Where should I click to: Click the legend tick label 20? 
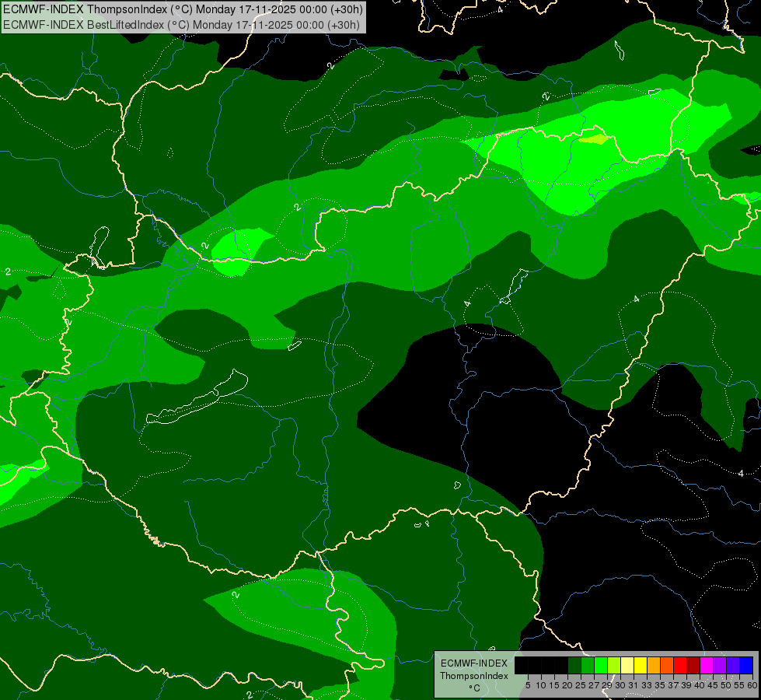pos(567,685)
